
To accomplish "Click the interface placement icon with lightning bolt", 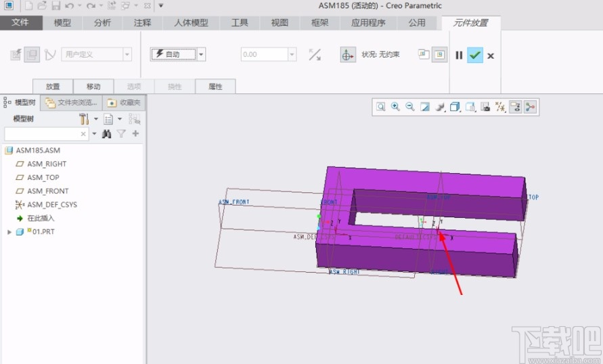I will (16, 55).
